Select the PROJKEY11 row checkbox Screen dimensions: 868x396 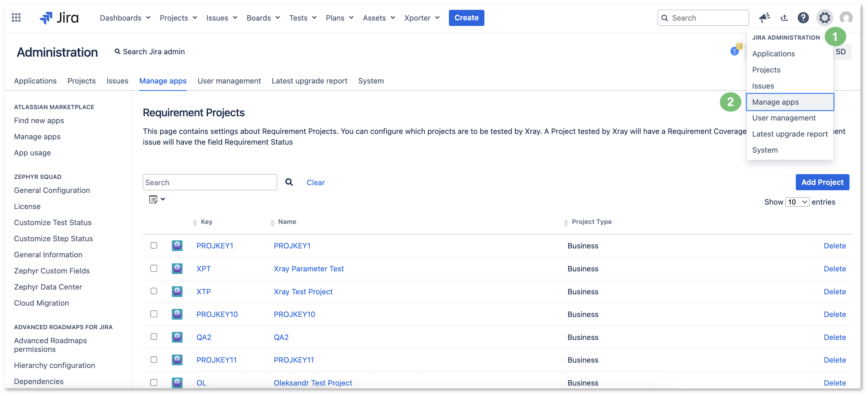point(154,360)
